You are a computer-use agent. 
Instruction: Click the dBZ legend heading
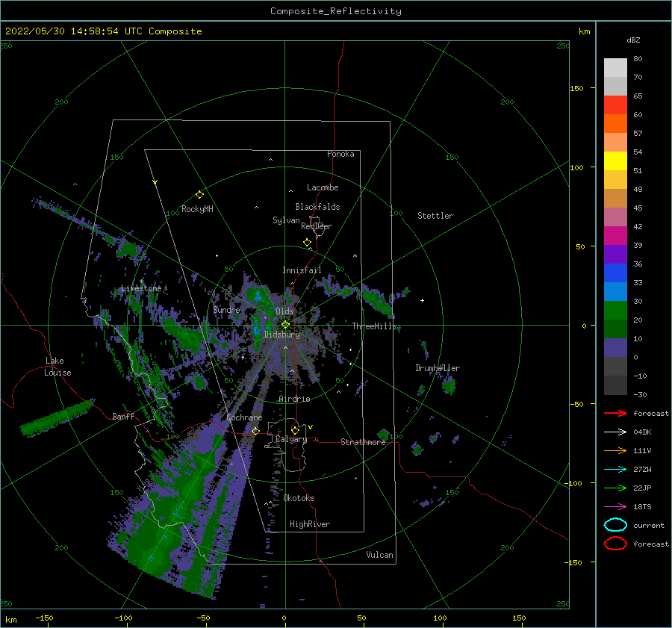[633, 40]
